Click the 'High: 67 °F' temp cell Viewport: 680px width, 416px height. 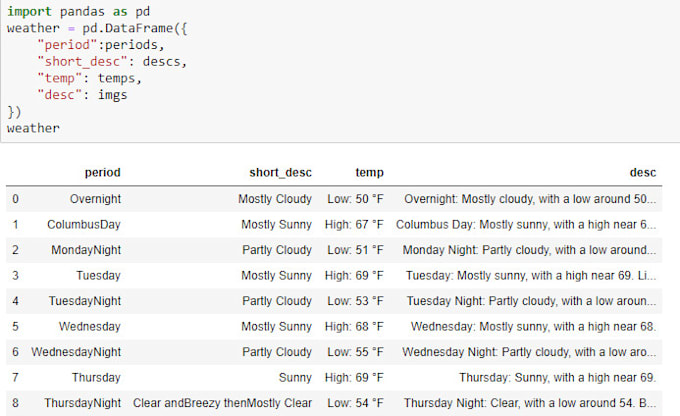click(x=354, y=225)
